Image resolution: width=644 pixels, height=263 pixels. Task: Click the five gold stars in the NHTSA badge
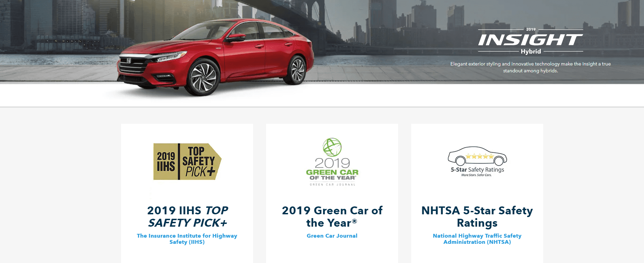pyautogui.click(x=479, y=156)
